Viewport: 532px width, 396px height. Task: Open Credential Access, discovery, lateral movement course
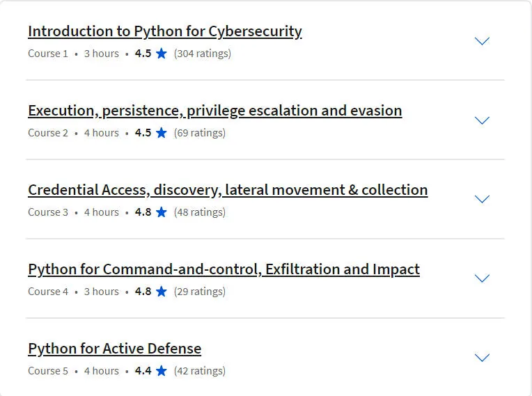228,190
